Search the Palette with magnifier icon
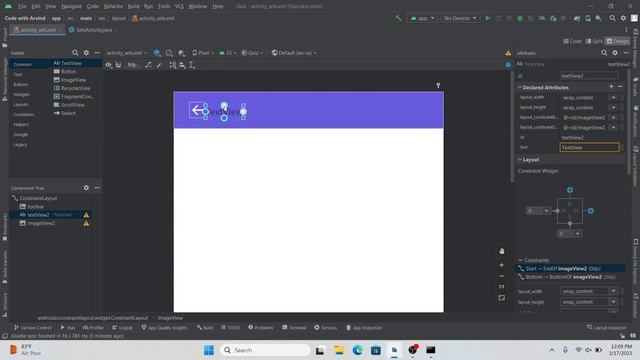 75,53
